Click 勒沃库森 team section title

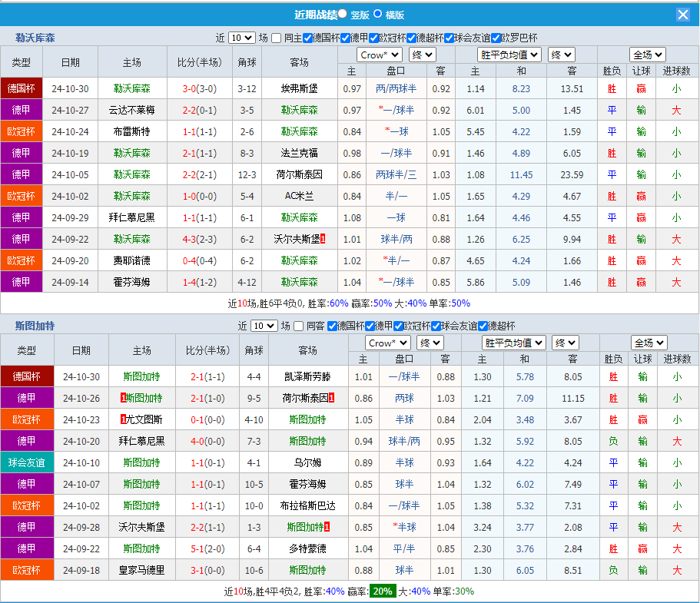tap(35, 38)
